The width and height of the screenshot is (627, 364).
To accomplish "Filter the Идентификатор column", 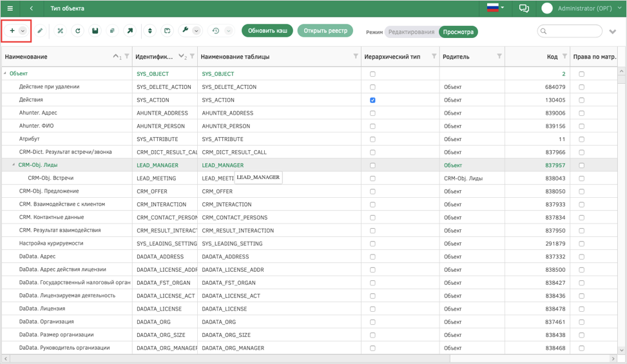I will click(x=192, y=56).
